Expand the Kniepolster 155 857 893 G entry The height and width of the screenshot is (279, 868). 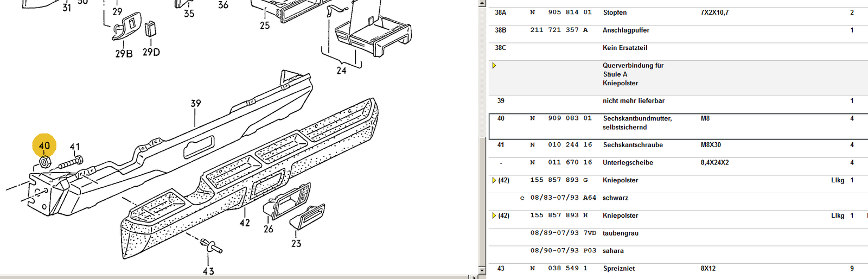coord(494,180)
